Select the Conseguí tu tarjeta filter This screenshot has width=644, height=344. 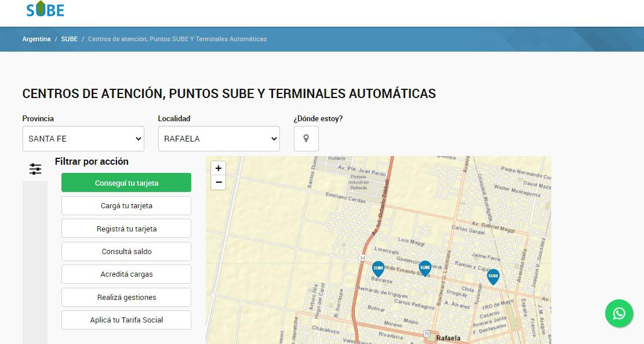pyautogui.click(x=126, y=183)
